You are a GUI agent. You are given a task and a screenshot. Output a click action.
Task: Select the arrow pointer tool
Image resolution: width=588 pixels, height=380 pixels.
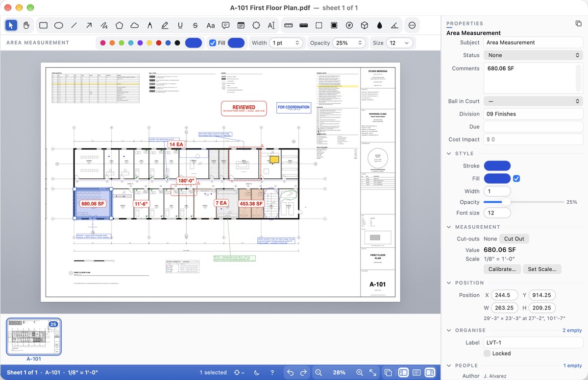coord(12,25)
